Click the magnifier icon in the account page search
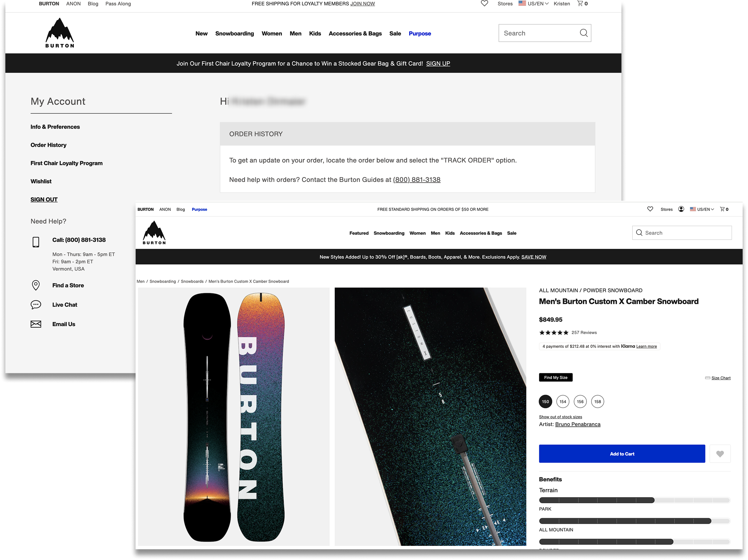 pyautogui.click(x=583, y=33)
